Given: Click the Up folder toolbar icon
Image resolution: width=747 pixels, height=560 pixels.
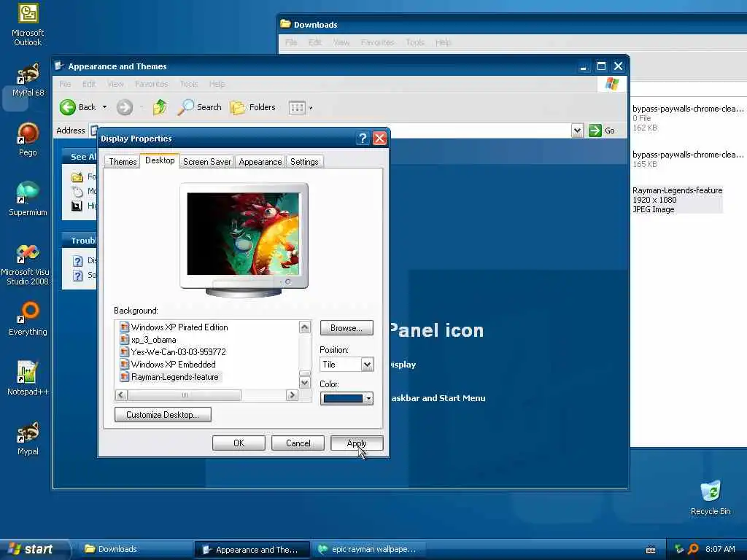Looking at the screenshot, I should tap(160, 107).
